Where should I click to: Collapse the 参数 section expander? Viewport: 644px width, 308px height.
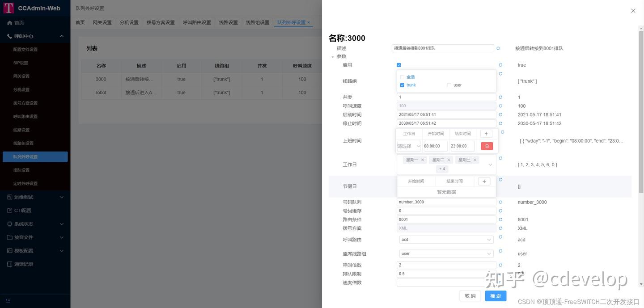(333, 56)
